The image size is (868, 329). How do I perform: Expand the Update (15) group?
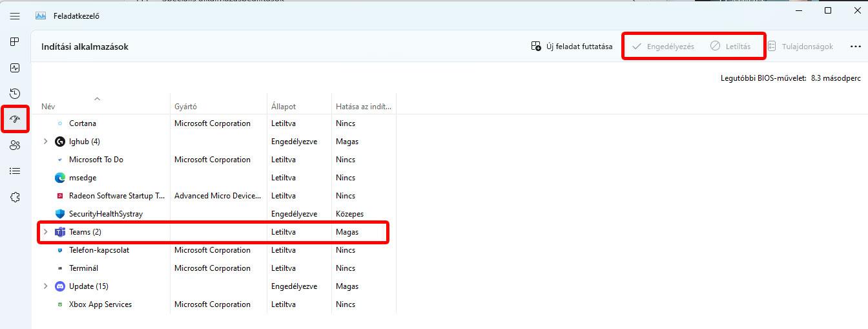(x=45, y=286)
